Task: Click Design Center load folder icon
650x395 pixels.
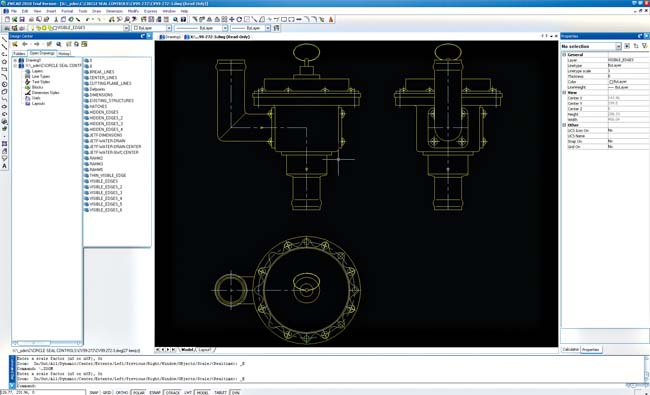Action: 15,44
